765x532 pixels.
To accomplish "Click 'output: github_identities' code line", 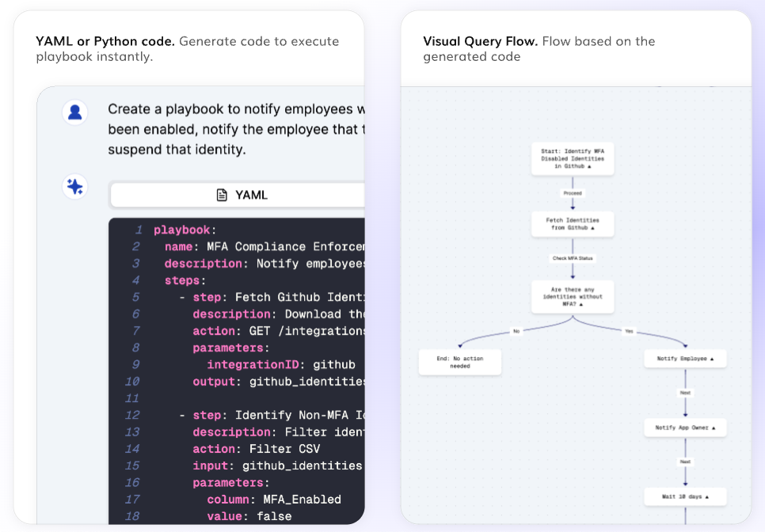I will pos(279,382).
